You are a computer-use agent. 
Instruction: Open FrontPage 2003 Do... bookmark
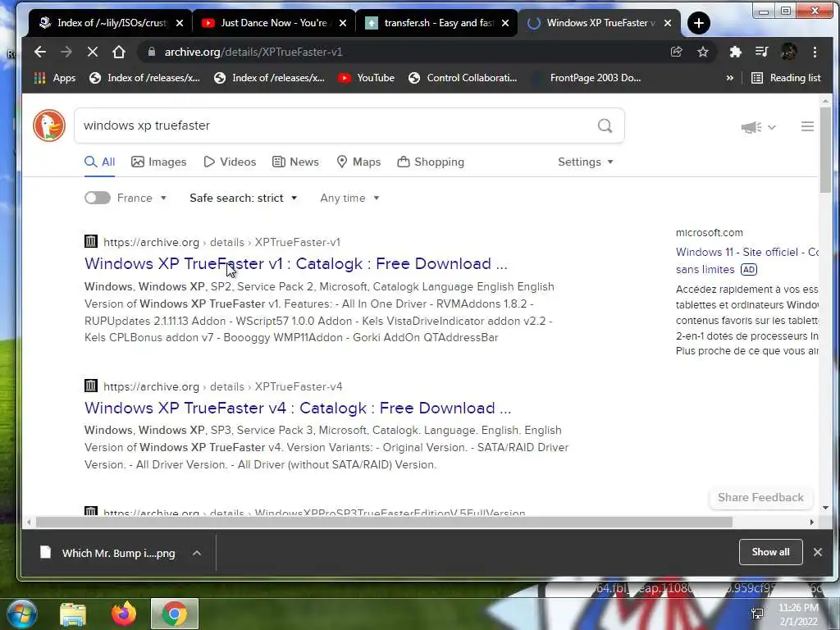586,78
